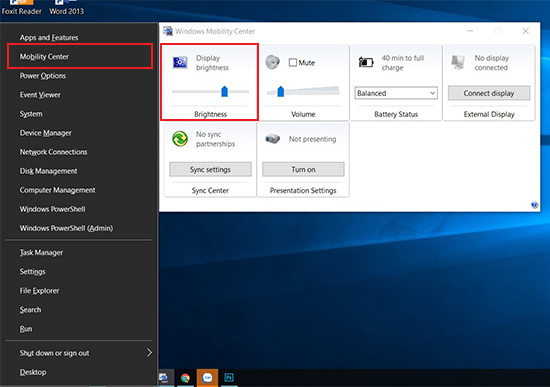Click the external display monitor icon
The height and width of the screenshot is (387, 550).
click(x=458, y=62)
